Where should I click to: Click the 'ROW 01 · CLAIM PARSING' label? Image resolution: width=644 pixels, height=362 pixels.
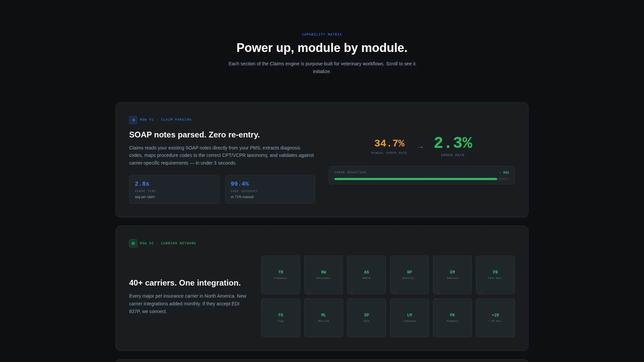coord(166,120)
